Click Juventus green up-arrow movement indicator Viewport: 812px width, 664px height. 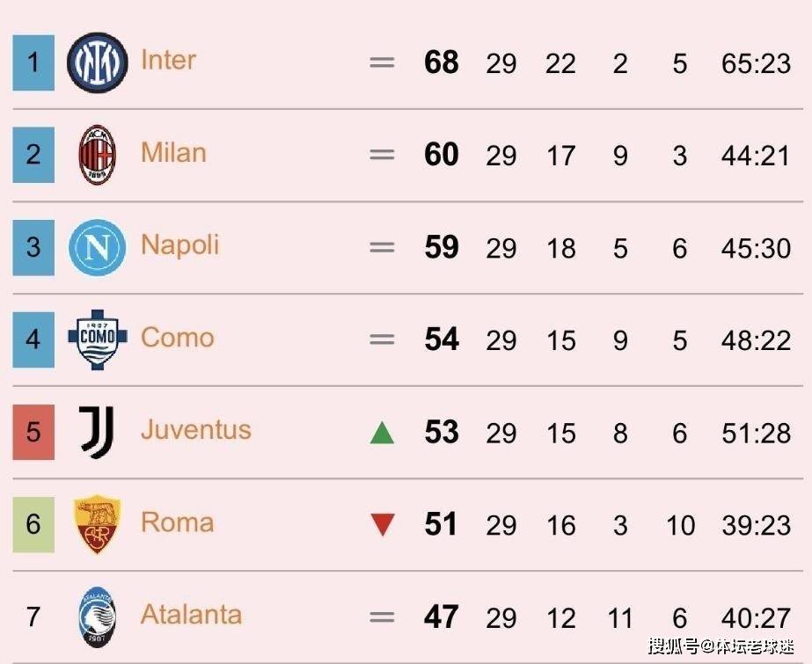pyautogui.click(x=382, y=433)
